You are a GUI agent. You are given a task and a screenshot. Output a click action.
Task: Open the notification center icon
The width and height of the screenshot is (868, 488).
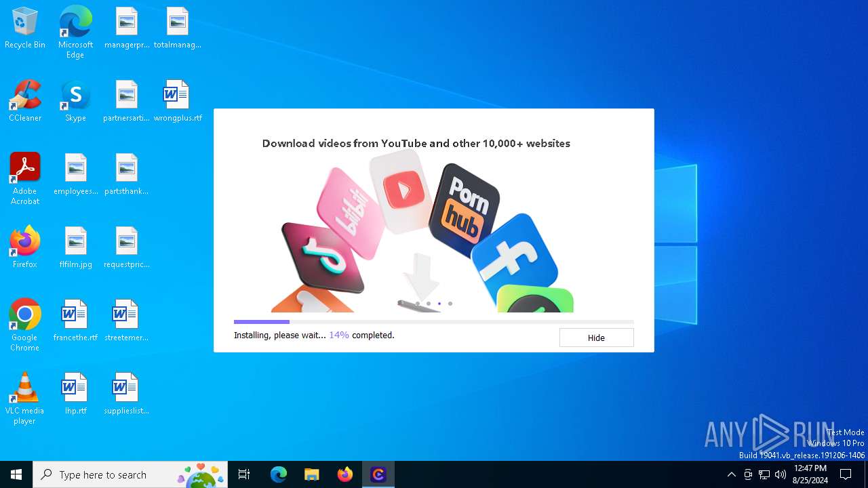coord(846,474)
